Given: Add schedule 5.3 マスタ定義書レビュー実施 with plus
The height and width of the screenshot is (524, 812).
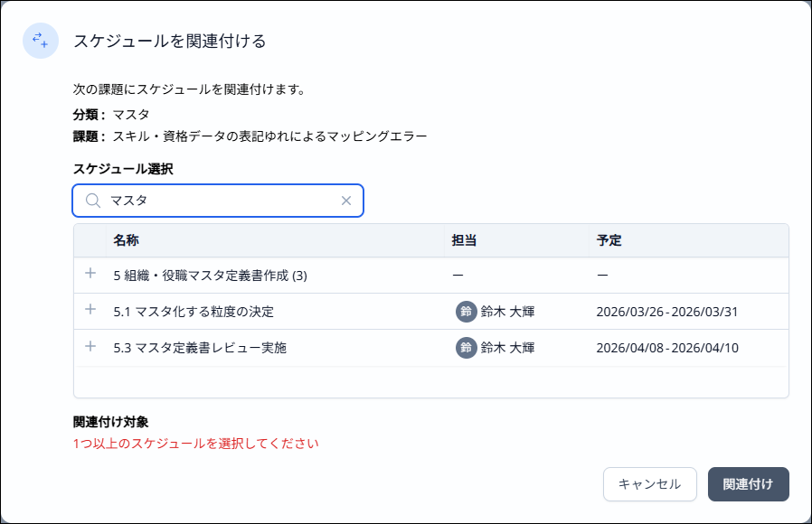Looking at the screenshot, I should (90, 346).
